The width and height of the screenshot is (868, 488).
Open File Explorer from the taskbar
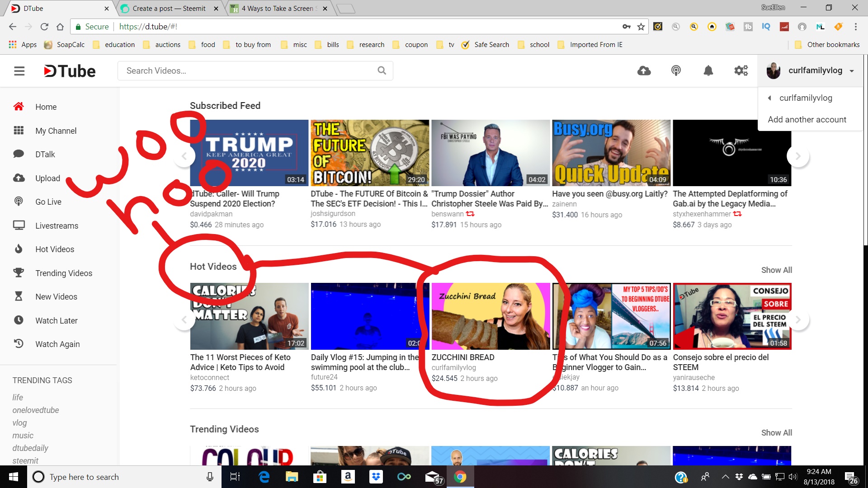tap(292, 477)
